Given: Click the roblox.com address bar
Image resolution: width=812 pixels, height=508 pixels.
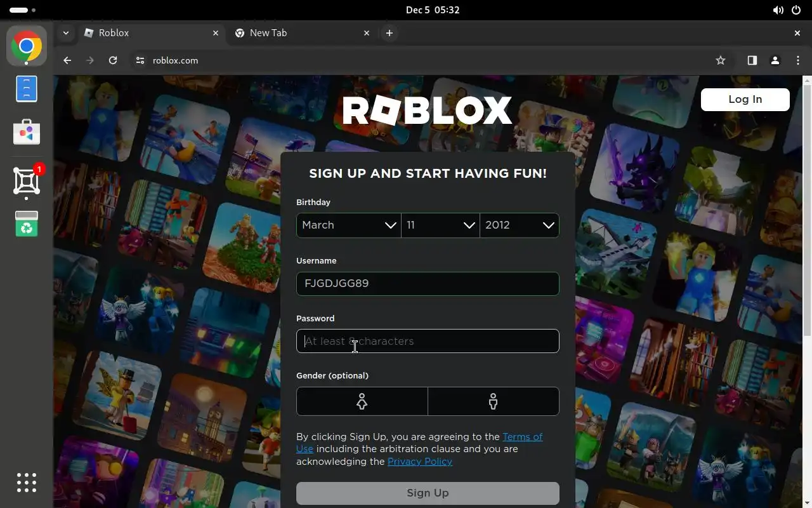Looking at the screenshot, I should pyautogui.click(x=419, y=60).
